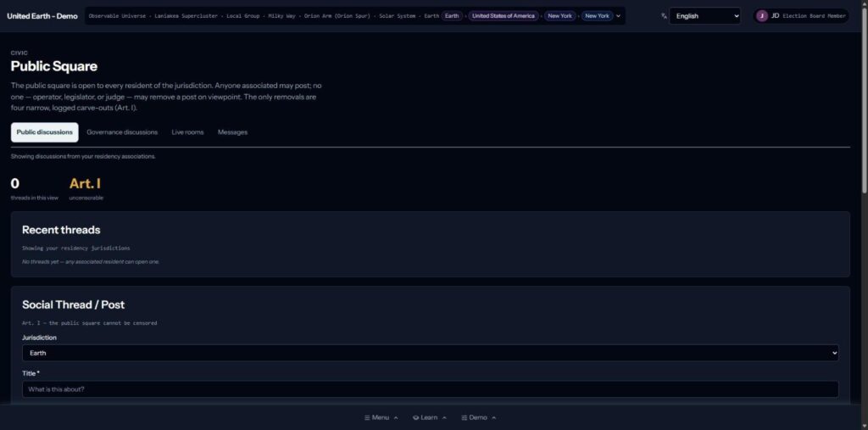Open the United Earth - Demo home link
This screenshot has width=868, height=430.
(x=42, y=16)
